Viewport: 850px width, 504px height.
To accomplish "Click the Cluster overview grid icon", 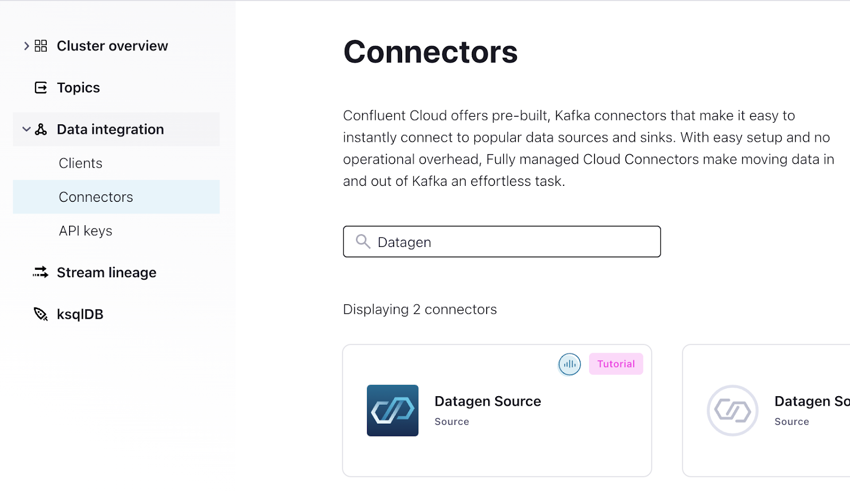I will click(41, 46).
